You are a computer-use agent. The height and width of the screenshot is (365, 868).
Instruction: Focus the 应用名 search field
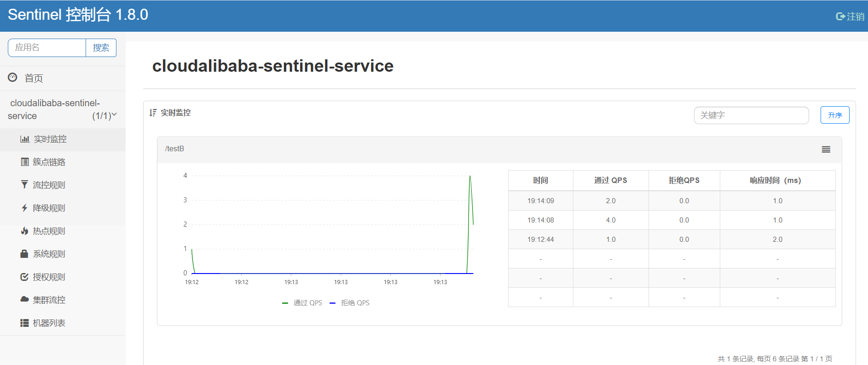click(47, 48)
